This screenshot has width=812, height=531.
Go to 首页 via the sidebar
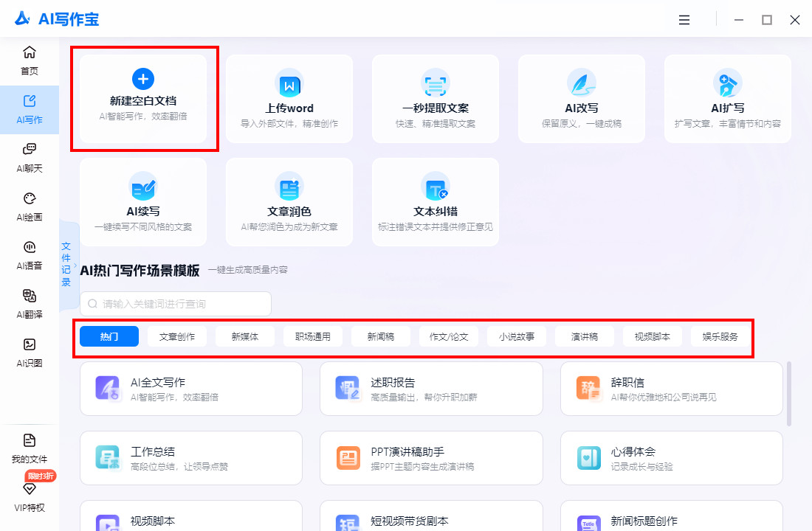coord(30,60)
